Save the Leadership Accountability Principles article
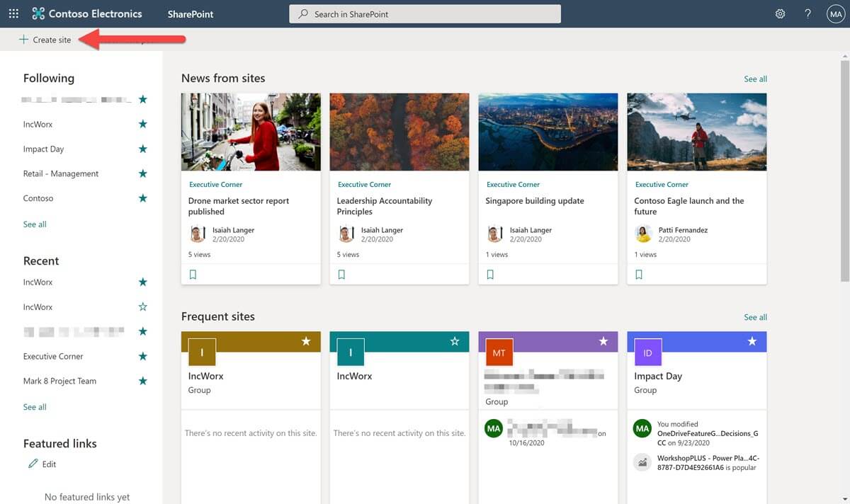Viewport: 850px width, 504px height. (x=341, y=274)
